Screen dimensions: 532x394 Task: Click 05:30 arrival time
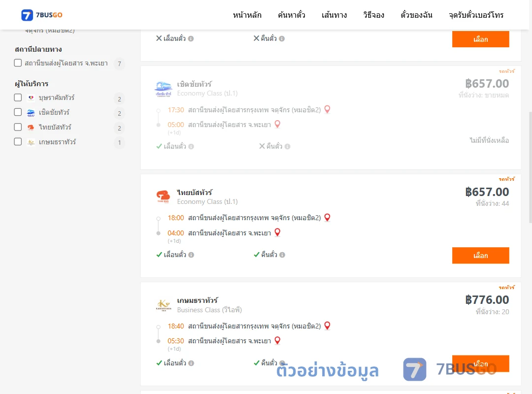point(176,341)
